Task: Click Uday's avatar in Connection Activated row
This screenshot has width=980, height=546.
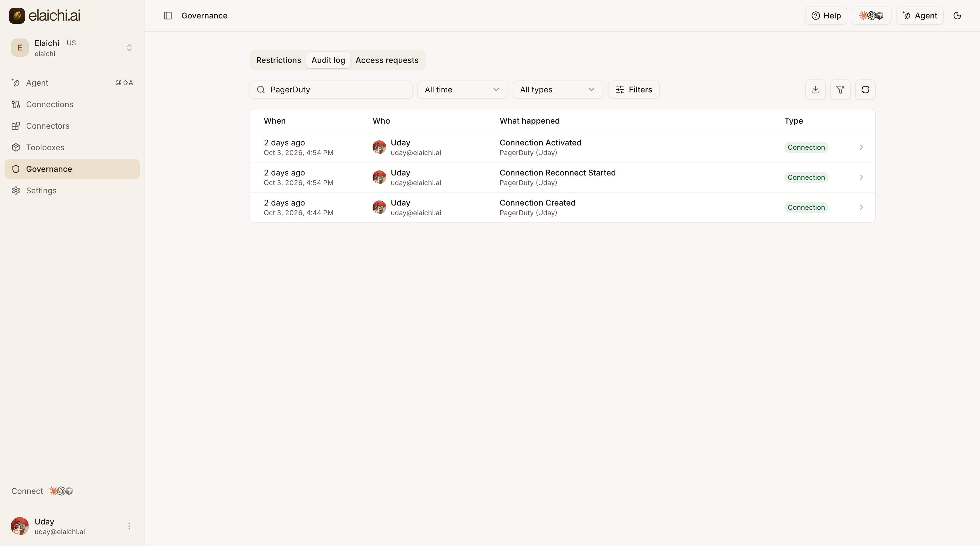Action: (x=379, y=147)
